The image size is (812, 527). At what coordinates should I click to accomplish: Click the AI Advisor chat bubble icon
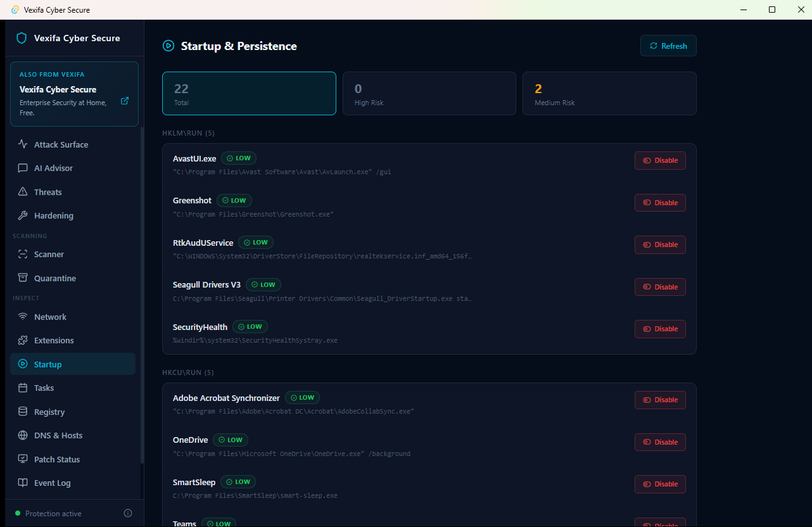tap(23, 168)
